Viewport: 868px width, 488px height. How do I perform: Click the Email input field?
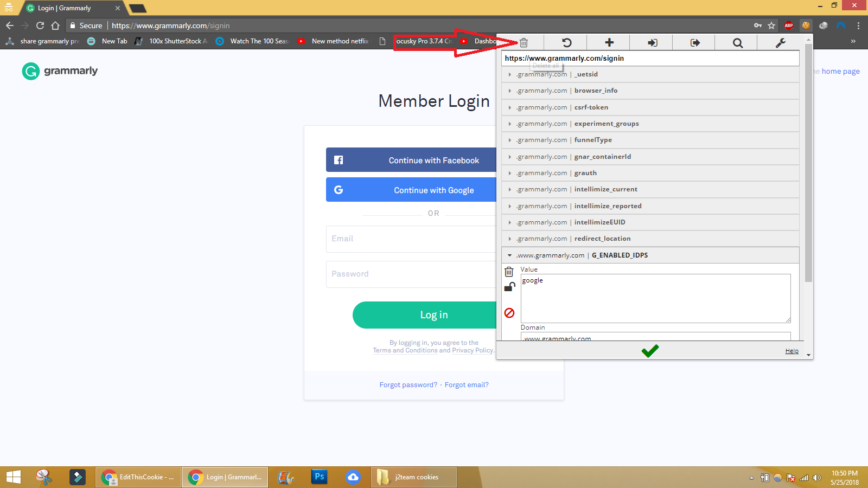click(x=411, y=239)
